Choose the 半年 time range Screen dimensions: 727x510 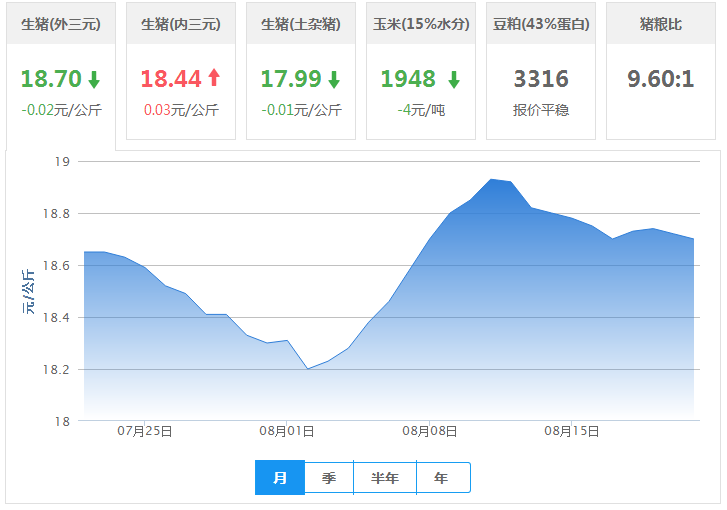385,478
